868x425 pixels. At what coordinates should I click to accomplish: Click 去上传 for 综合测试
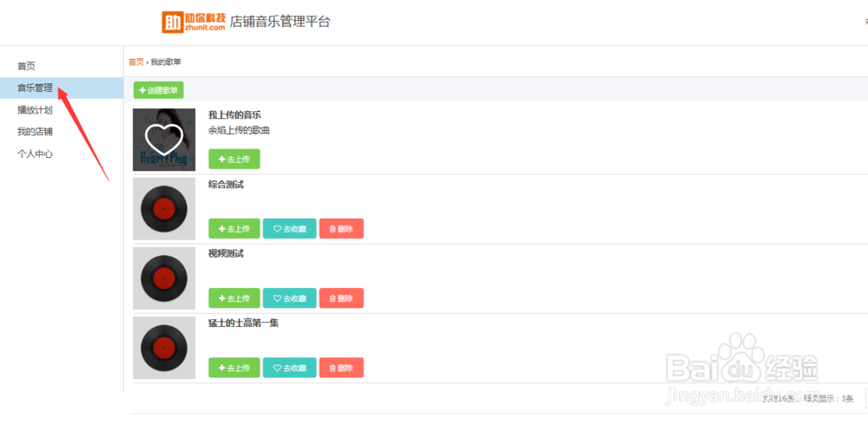click(234, 229)
